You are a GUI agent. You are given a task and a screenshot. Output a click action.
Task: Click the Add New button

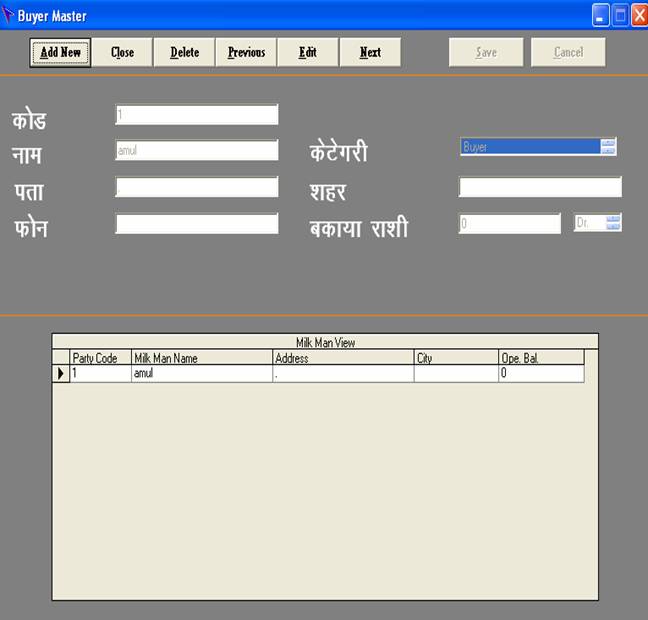tap(60, 53)
